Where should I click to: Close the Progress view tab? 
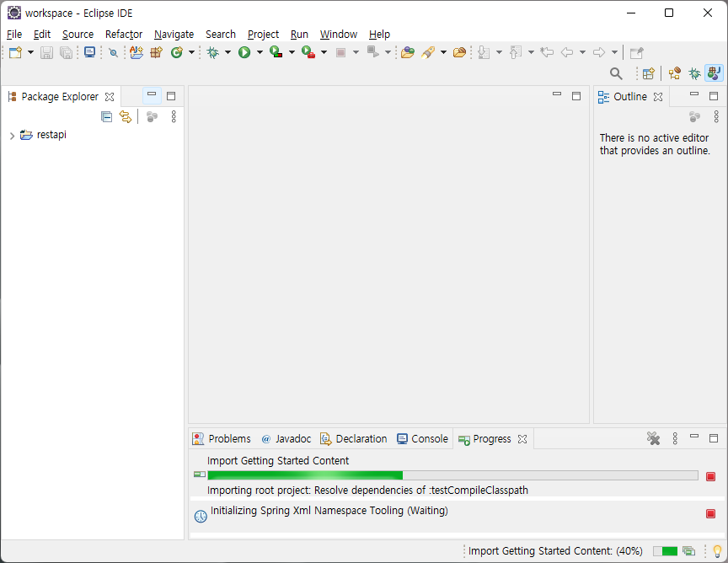coord(522,439)
